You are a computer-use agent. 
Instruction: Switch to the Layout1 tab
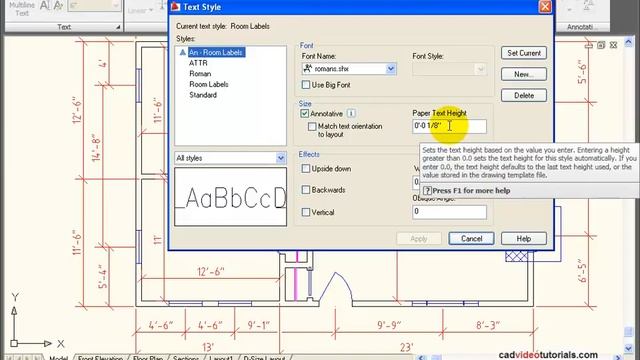point(221,358)
